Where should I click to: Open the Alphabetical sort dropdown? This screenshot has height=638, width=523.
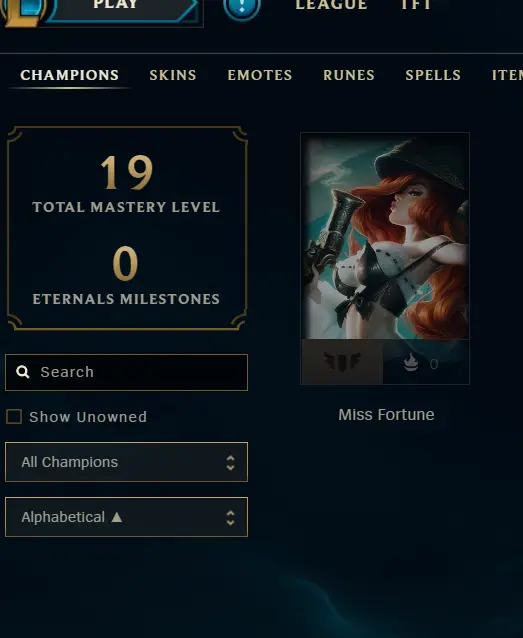[x=126, y=517]
